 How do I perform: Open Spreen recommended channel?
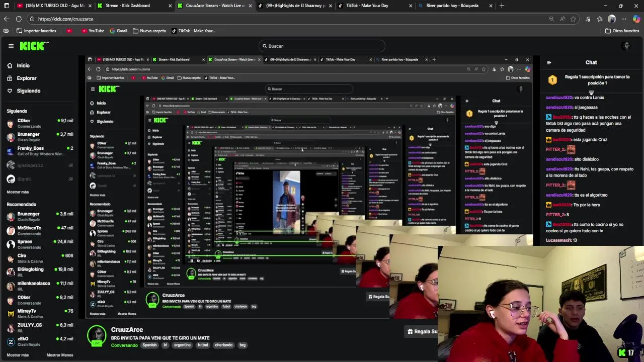coord(39,244)
